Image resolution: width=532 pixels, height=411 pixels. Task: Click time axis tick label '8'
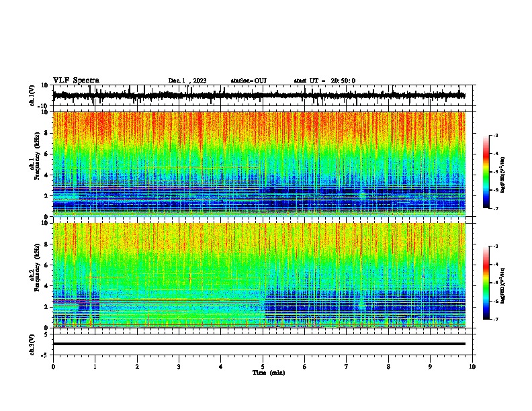[388, 367]
